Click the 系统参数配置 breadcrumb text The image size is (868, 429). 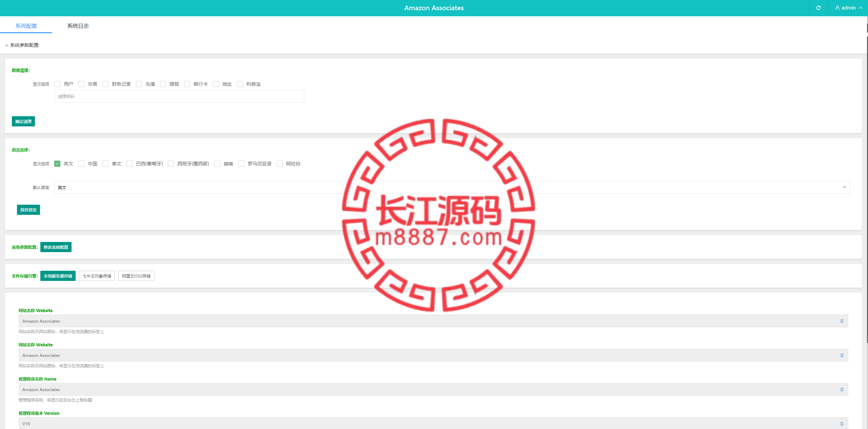point(24,45)
